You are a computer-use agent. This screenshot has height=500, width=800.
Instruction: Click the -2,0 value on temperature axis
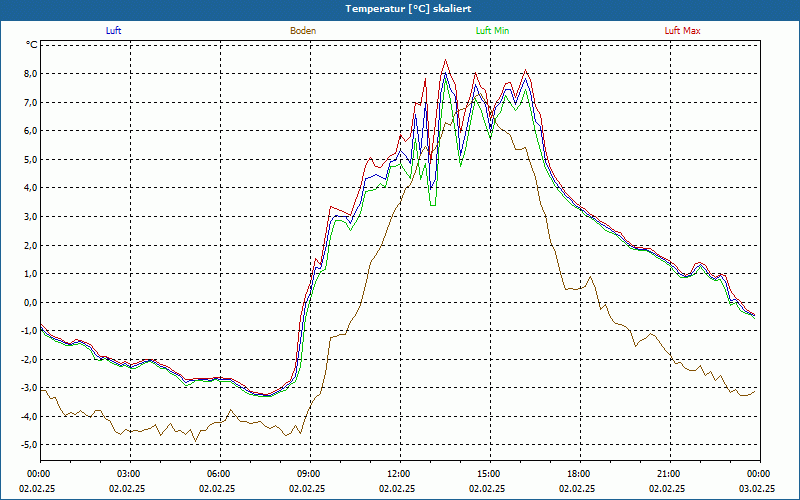click(29, 359)
